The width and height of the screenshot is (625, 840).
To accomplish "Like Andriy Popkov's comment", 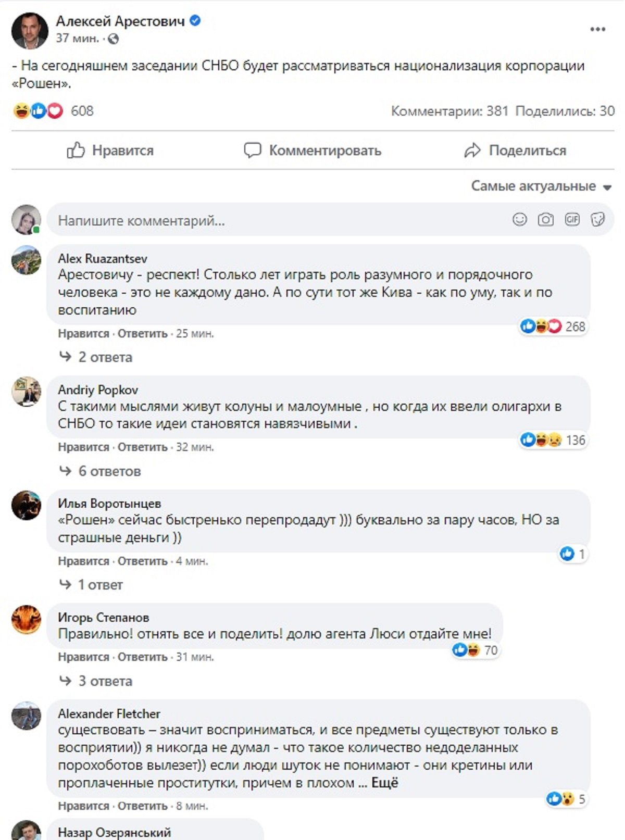I will [x=83, y=447].
